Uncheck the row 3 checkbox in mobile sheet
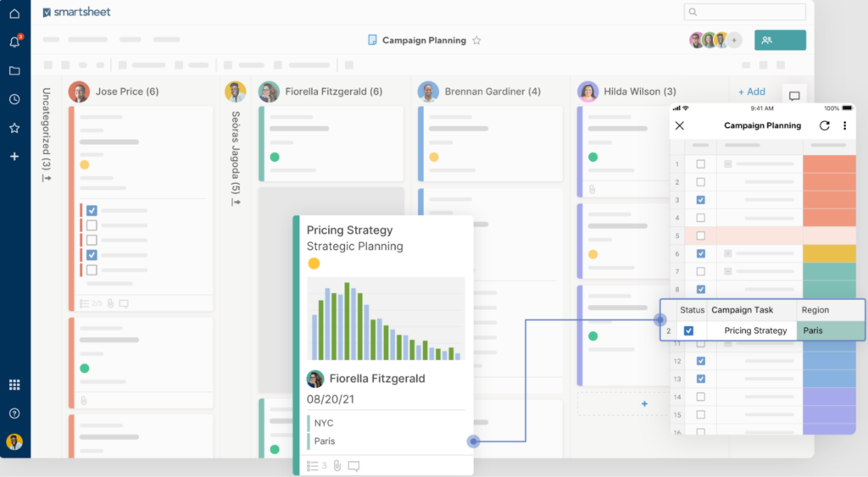The height and width of the screenshot is (477, 868). (x=701, y=200)
